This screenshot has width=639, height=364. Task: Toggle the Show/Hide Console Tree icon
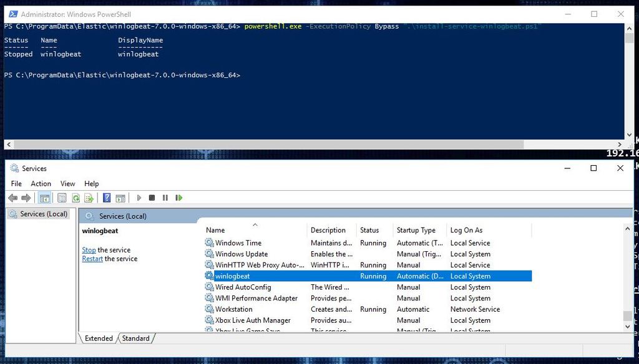click(44, 198)
